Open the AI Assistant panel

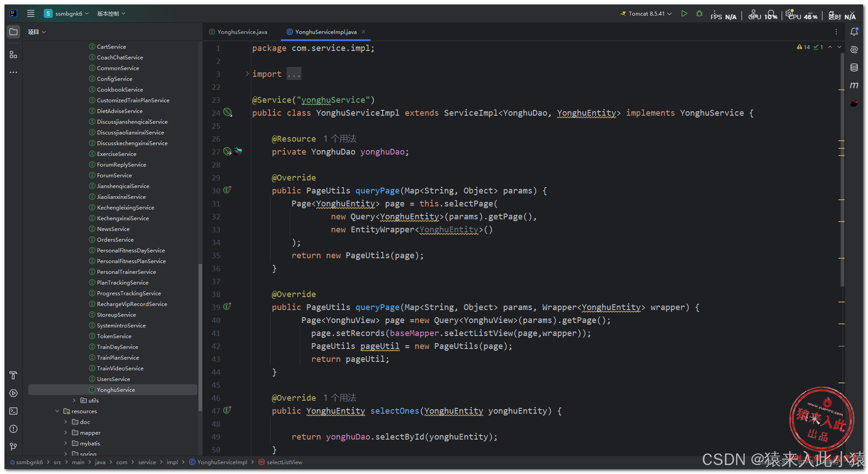[854, 50]
